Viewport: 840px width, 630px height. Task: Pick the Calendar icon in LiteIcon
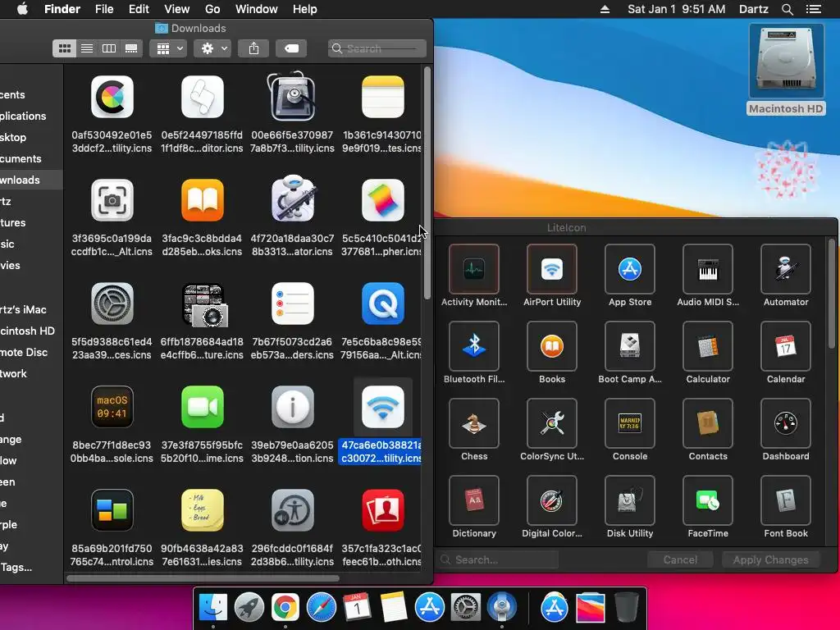(786, 346)
